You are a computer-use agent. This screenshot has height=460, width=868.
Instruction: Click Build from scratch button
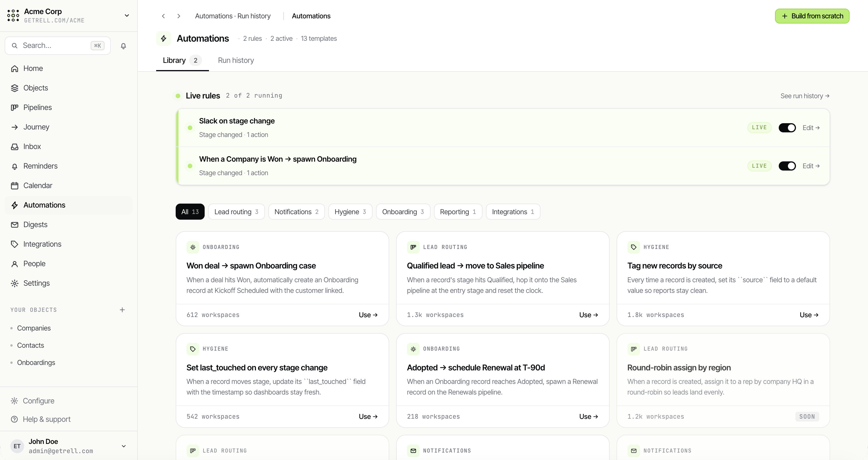click(x=812, y=16)
